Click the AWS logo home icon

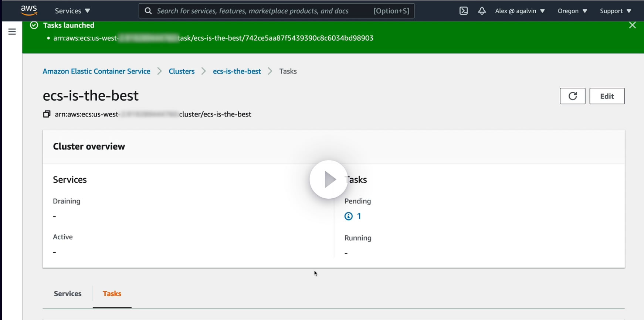[29, 10]
